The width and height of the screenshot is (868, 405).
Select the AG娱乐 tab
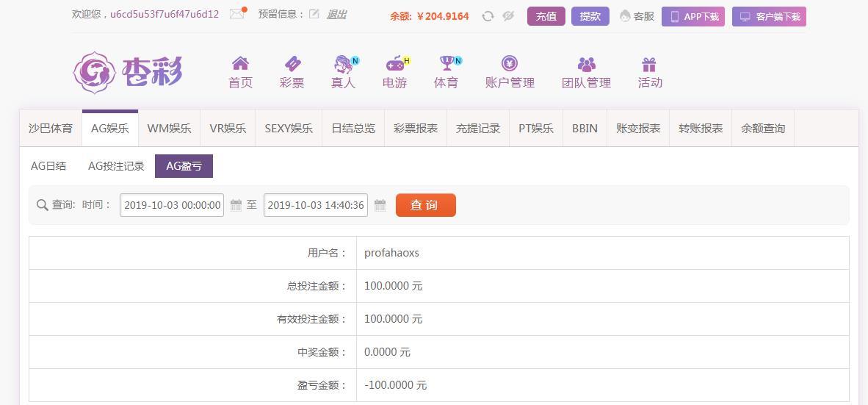(x=110, y=129)
